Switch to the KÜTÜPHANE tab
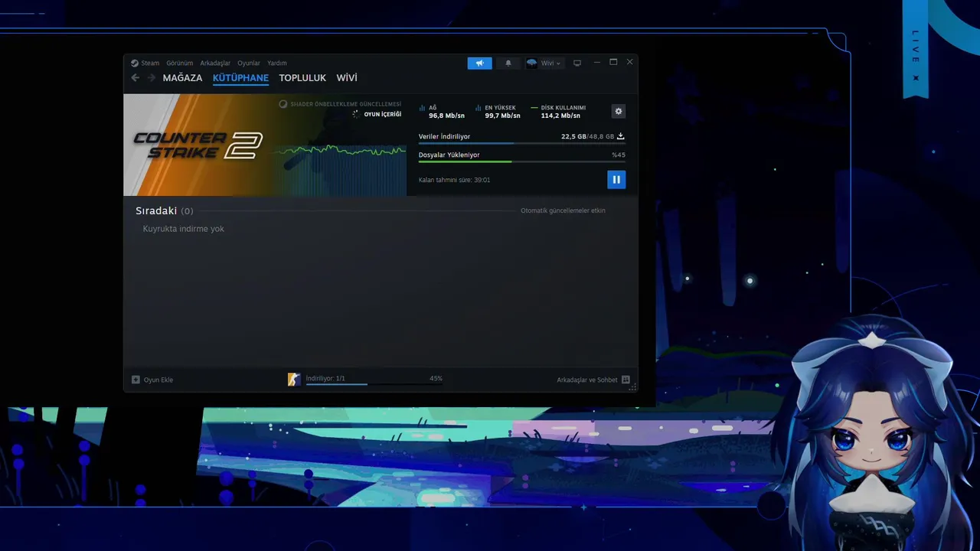This screenshot has width=980, height=551. [x=240, y=78]
